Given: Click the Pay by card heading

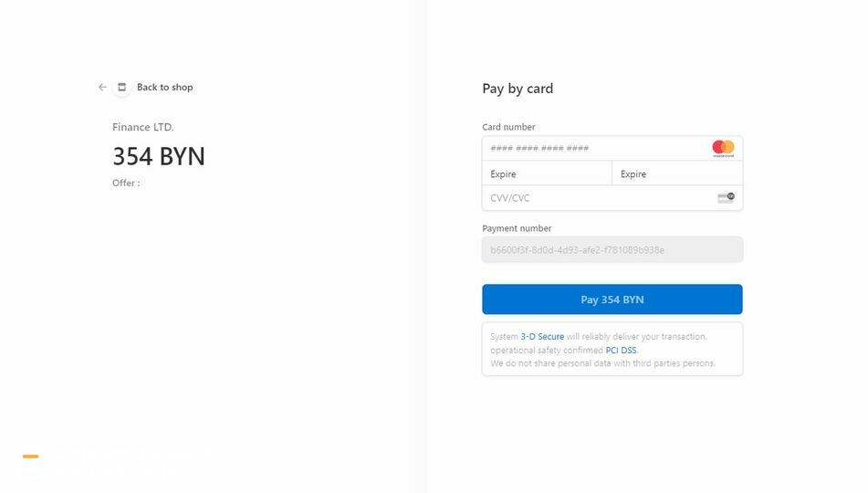Looking at the screenshot, I should coord(518,89).
